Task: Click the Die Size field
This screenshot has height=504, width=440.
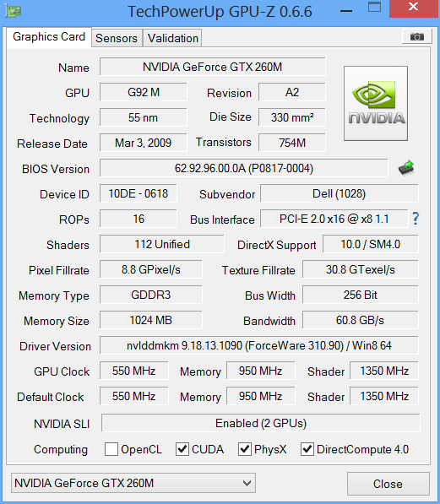Action: pos(292,117)
